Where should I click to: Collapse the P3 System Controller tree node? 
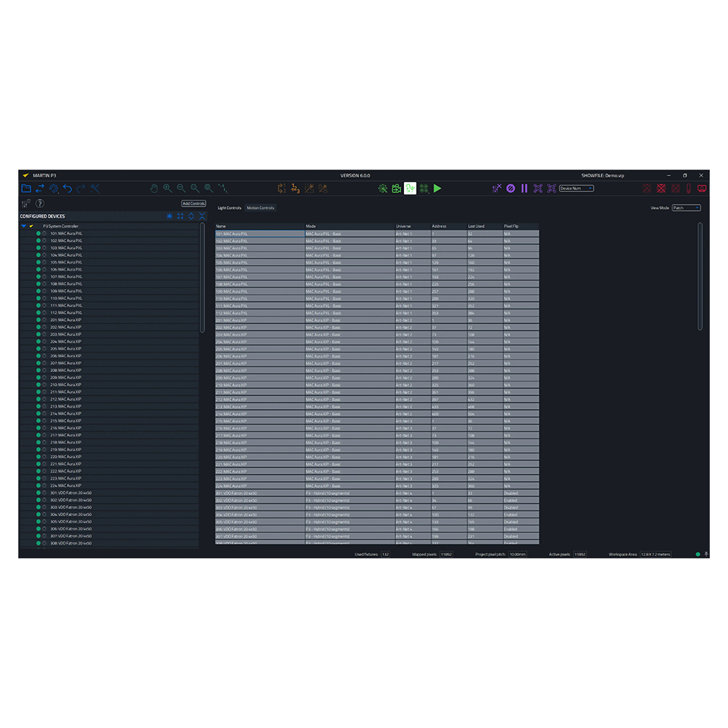pyautogui.click(x=24, y=226)
